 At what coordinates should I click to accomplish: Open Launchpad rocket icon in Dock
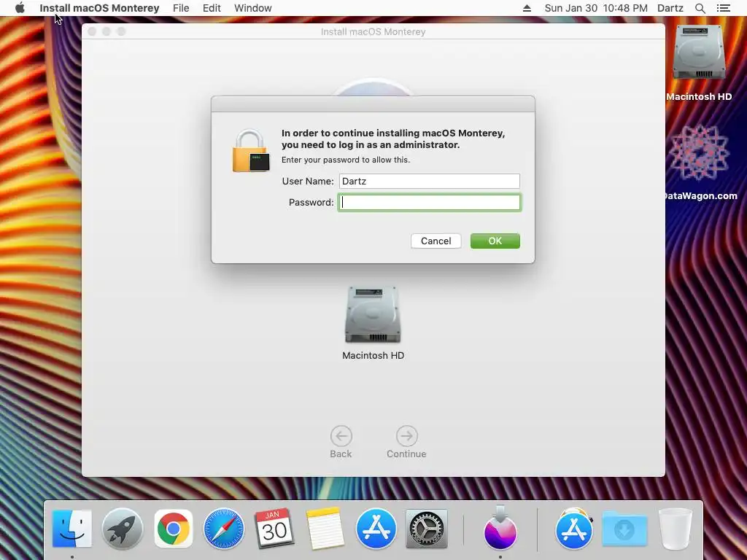(x=123, y=529)
